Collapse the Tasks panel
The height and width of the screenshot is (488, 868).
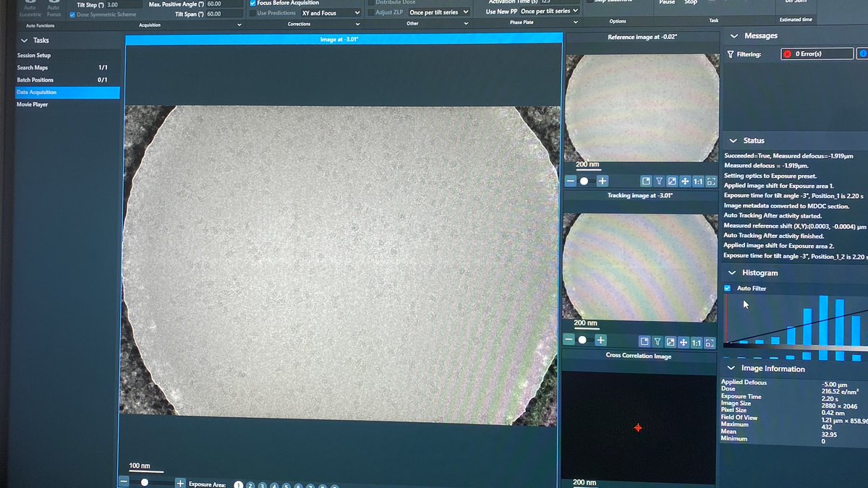(x=24, y=40)
